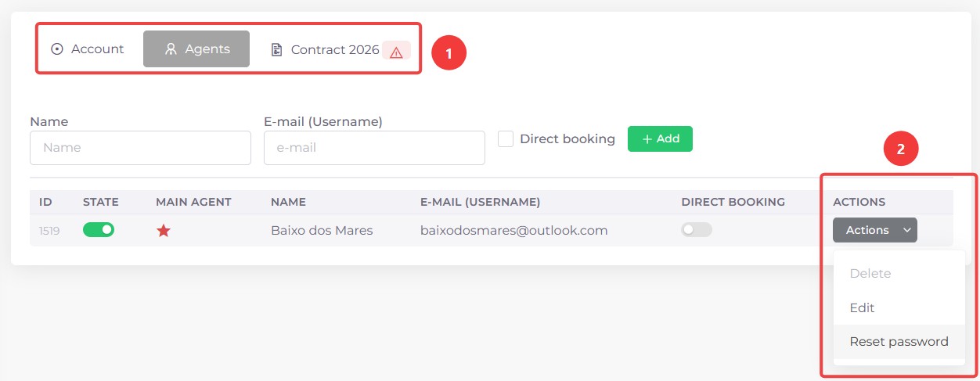Open the Actions dropdown button
Screen dimensions: 980x381
coord(875,230)
